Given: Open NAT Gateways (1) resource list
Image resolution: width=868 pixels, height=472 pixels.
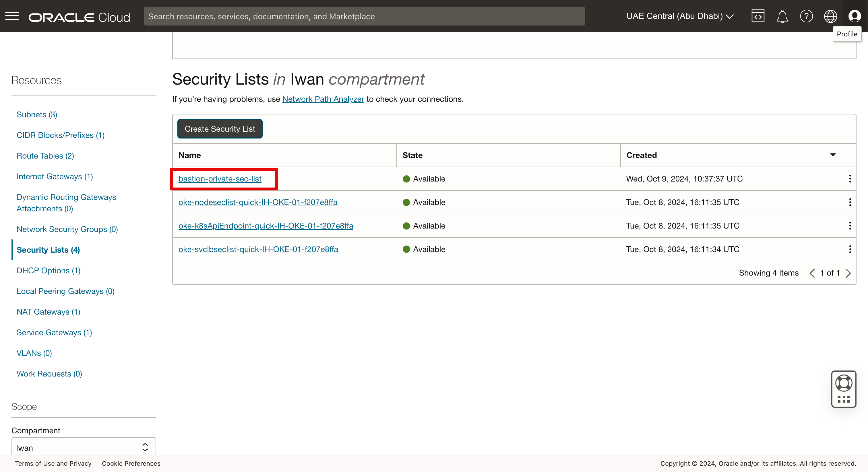Looking at the screenshot, I should [x=49, y=312].
